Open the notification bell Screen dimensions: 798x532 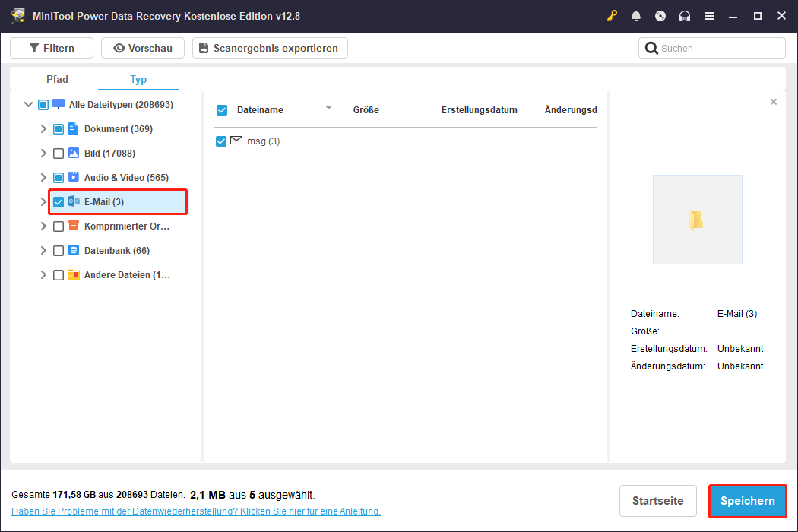pyautogui.click(x=636, y=16)
